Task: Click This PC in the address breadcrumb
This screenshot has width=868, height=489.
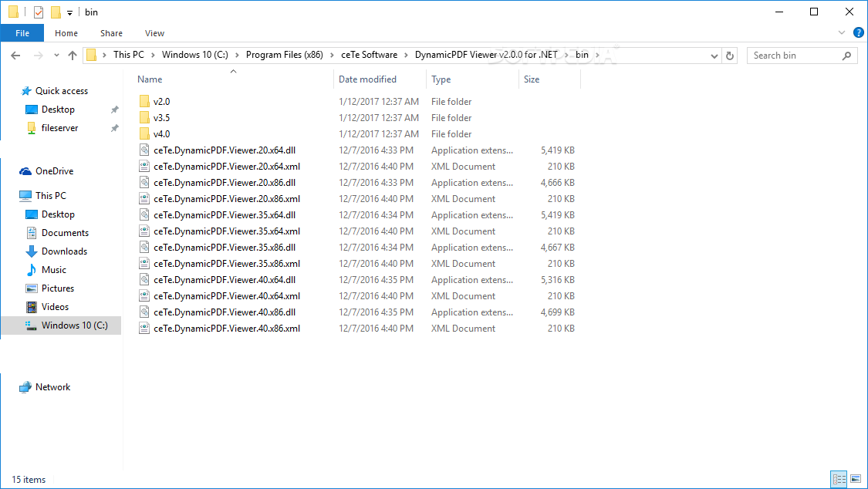Action: pos(128,55)
